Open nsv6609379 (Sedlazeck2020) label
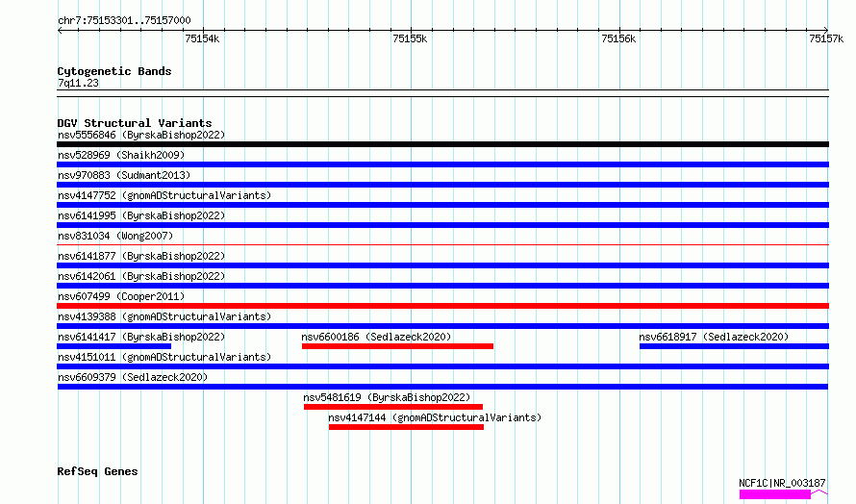Viewport: 856px width, 504px height. [133, 377]
